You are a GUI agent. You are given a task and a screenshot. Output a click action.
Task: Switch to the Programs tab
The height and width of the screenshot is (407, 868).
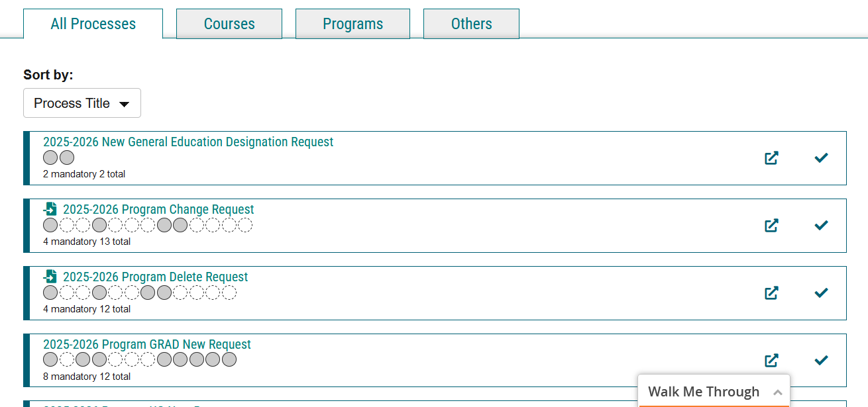[x=353, y=24]
